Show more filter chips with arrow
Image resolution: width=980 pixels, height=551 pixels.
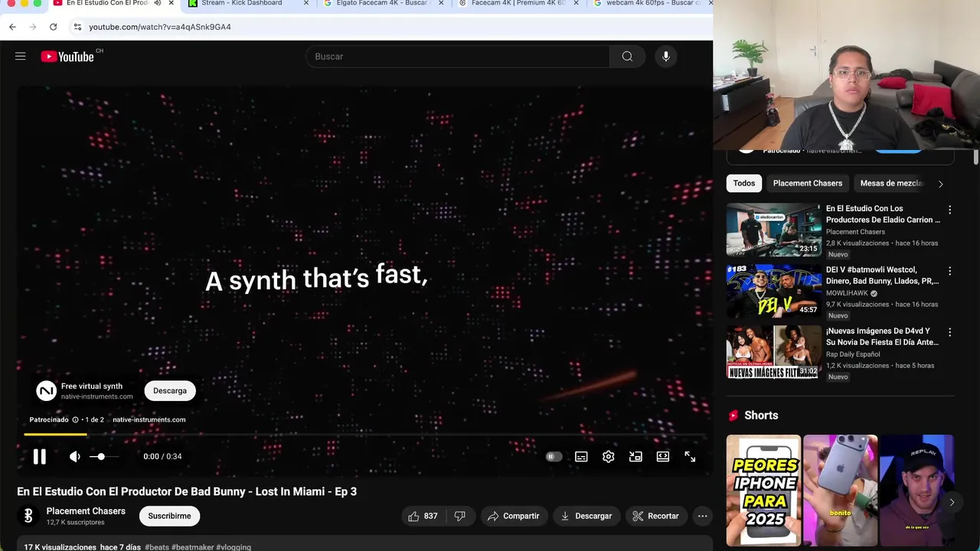(941, 184)
